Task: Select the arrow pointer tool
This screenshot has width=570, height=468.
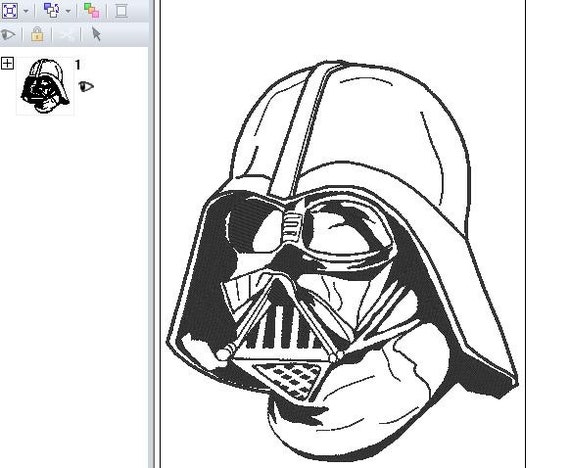Action: coord(96,35)
